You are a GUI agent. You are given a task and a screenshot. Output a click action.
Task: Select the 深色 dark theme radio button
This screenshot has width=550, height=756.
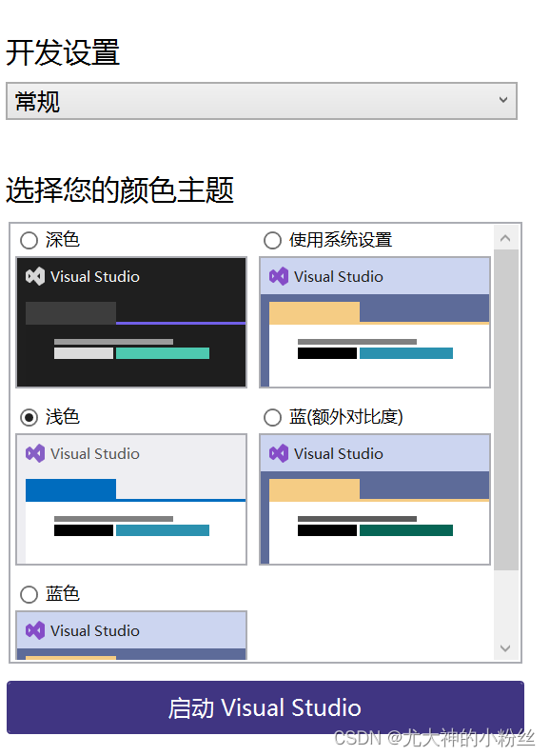coord(29,240)
